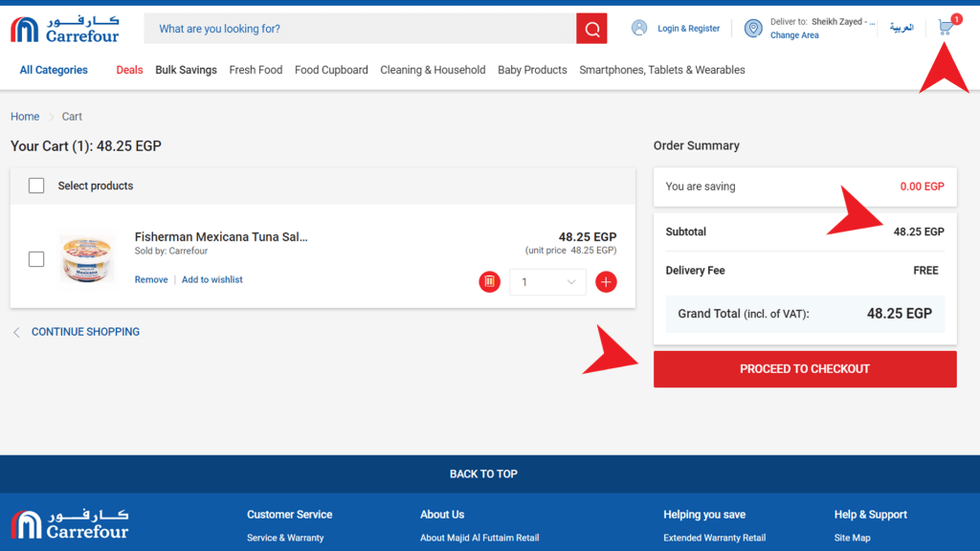Open Extended Warranty Retail link
Viewport: 980px width, 551px height.
pos(714,538)
